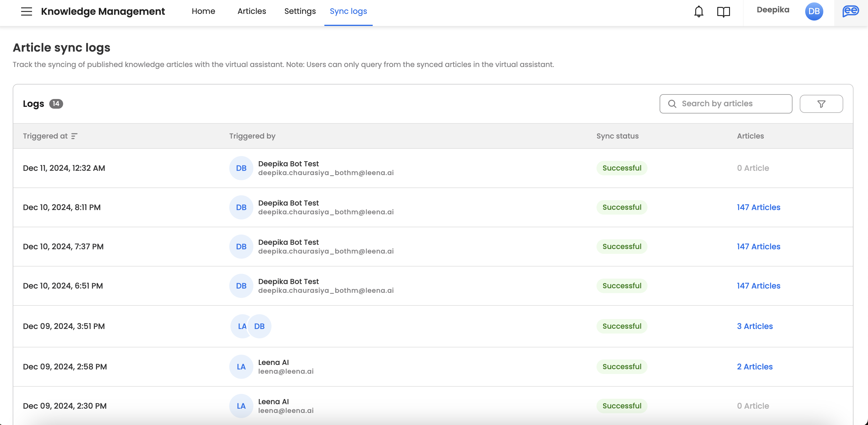The height and width of the screenshot is (425, 868).
Task: Open 147 Articles link for Dec 10 8:11 PM
Action: (758, 207)
